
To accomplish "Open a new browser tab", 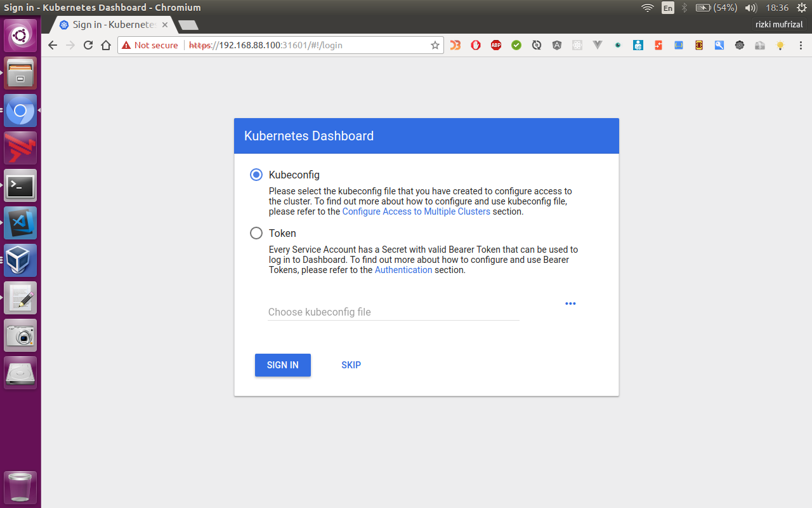I will pyautogui.click(x=188, y=25).
